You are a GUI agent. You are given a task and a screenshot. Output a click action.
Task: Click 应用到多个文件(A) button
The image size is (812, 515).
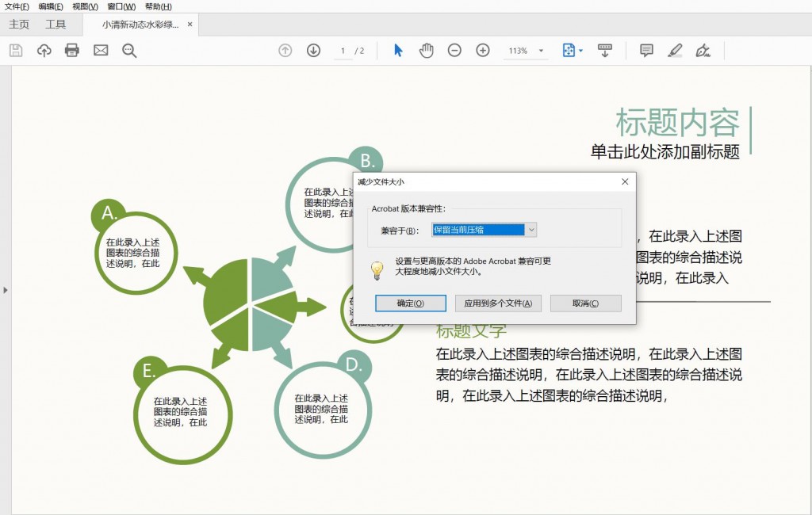tap(498, 303)
